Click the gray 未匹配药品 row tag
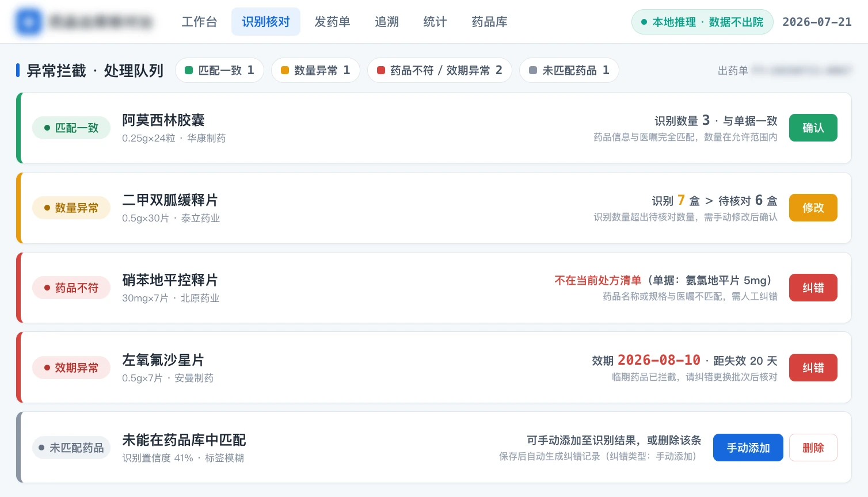 [x=71, y=448]
